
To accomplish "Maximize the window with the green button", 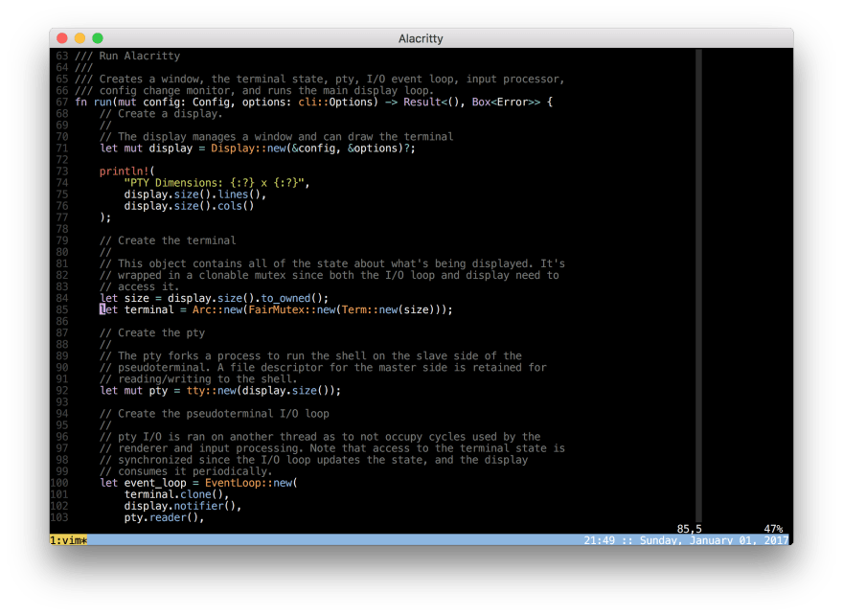I will pyautogui.click(x=97, y=38).
